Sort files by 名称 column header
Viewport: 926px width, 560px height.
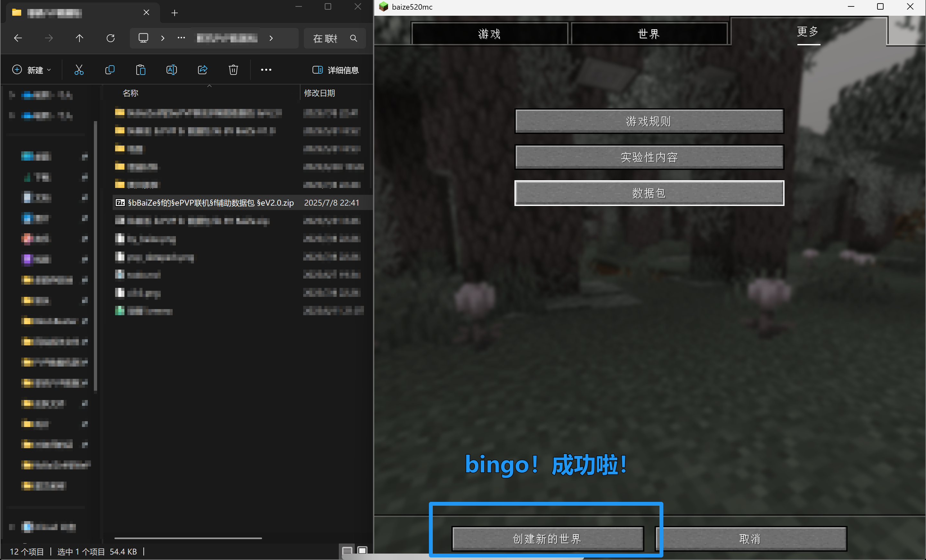coord(131,93)
